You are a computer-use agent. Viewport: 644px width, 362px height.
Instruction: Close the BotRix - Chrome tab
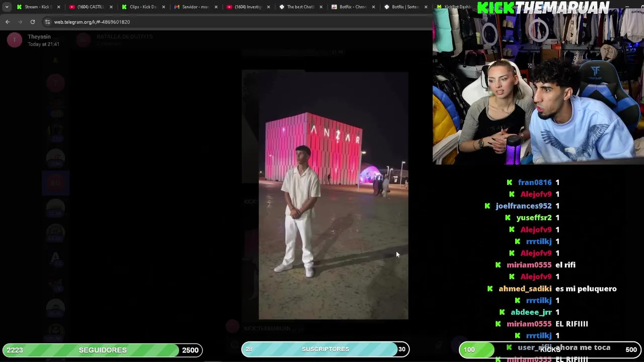click(x=373, y=7)
